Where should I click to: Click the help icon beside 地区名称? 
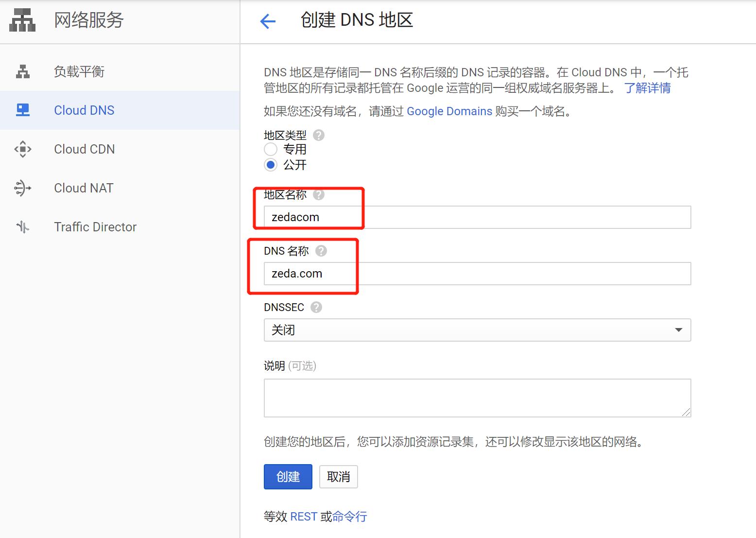pos(319,195)
